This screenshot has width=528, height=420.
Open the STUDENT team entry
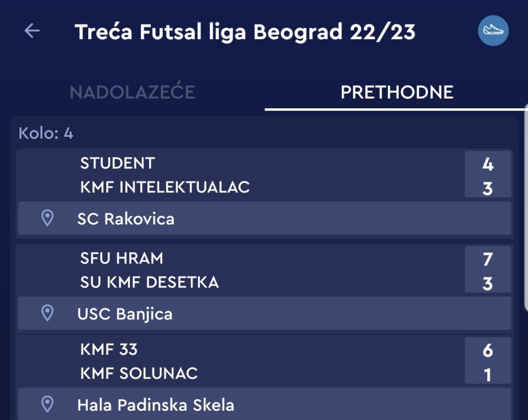118,163
